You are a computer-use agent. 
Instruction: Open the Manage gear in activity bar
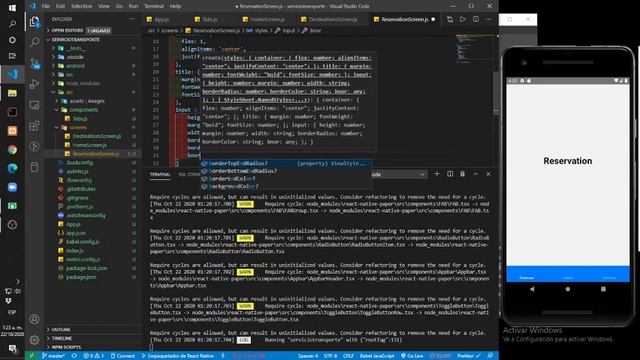click(x=35, y=340)
